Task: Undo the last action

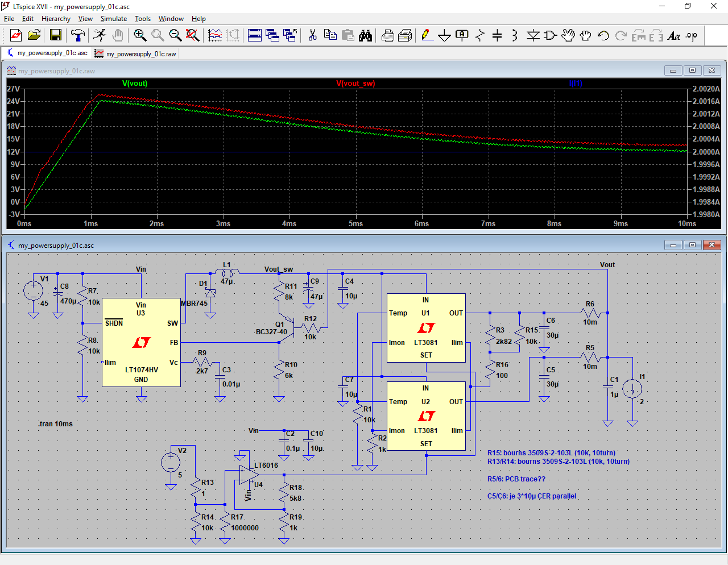Action: point(603,35)
